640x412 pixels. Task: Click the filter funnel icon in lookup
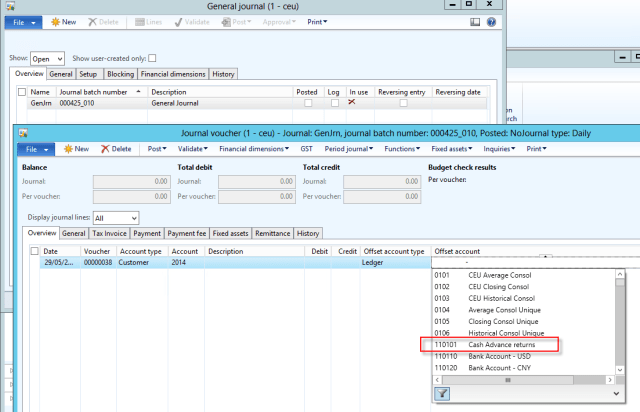pyautogui.click(x=442, y=394)
